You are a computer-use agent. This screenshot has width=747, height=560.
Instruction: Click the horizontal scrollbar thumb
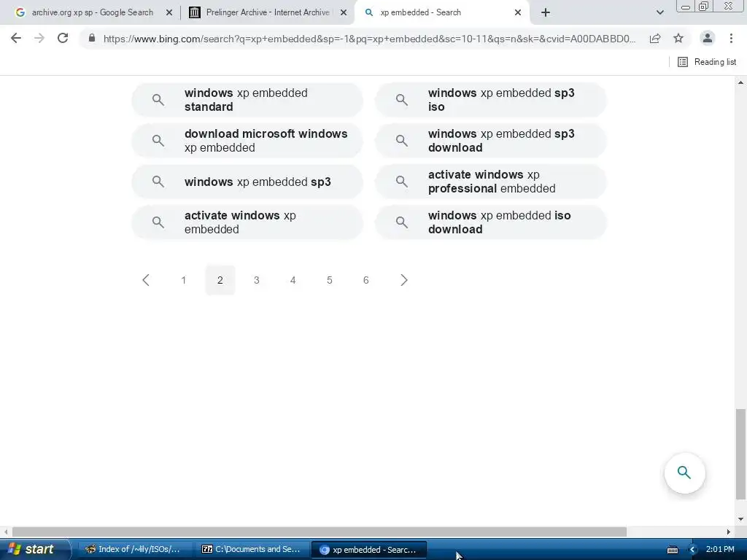click(320, 532)
